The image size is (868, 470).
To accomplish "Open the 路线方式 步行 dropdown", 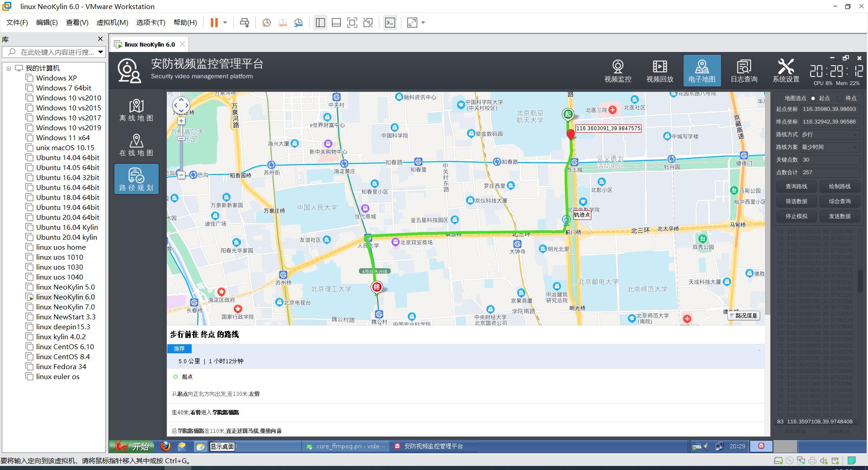I will (830, 134).
